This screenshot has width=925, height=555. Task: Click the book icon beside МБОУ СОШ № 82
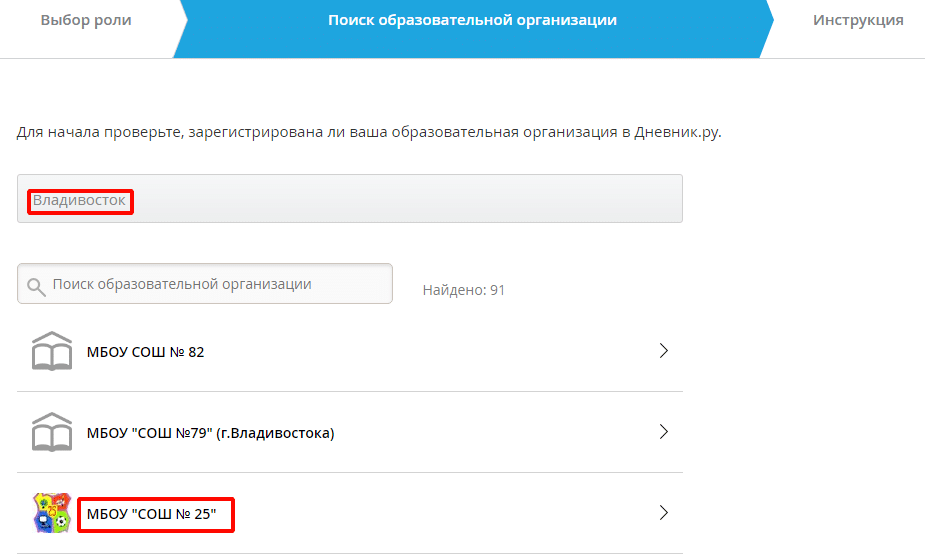tap(52, 351)
